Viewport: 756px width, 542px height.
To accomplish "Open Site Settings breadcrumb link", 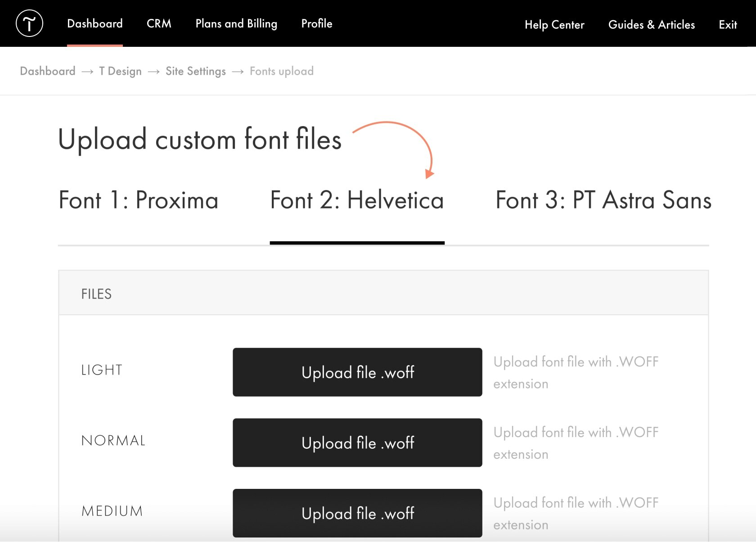I will (x=195, y=71).
